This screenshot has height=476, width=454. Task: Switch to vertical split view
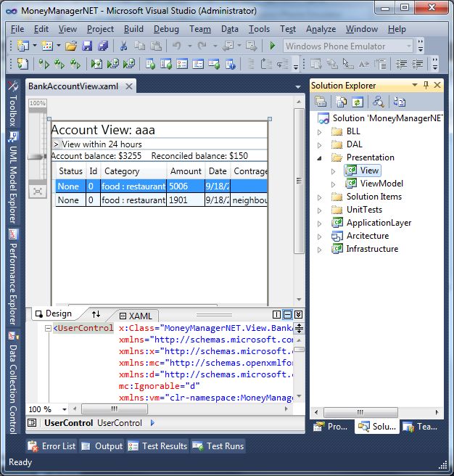[x=276, y=314]
